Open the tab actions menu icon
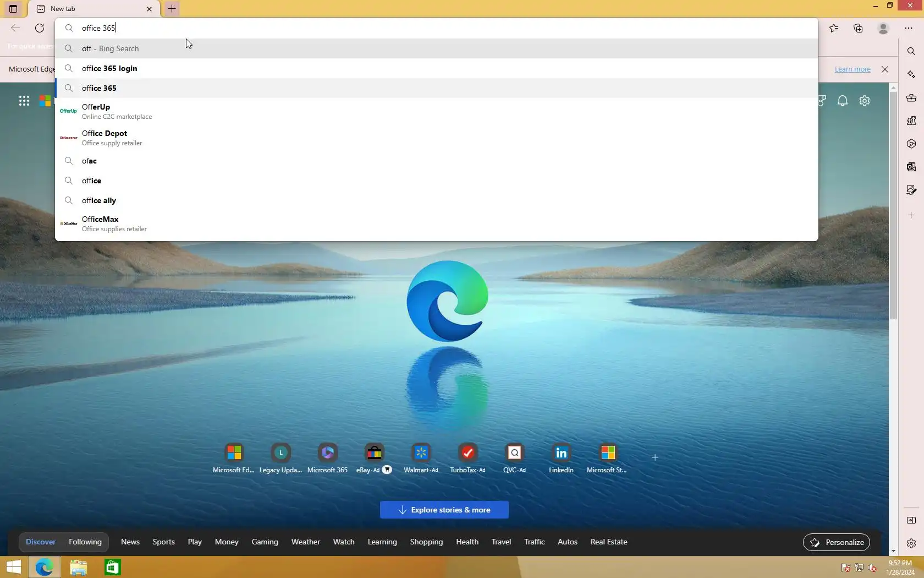Screen dimensions: 924x578 (x=13, y=9)
